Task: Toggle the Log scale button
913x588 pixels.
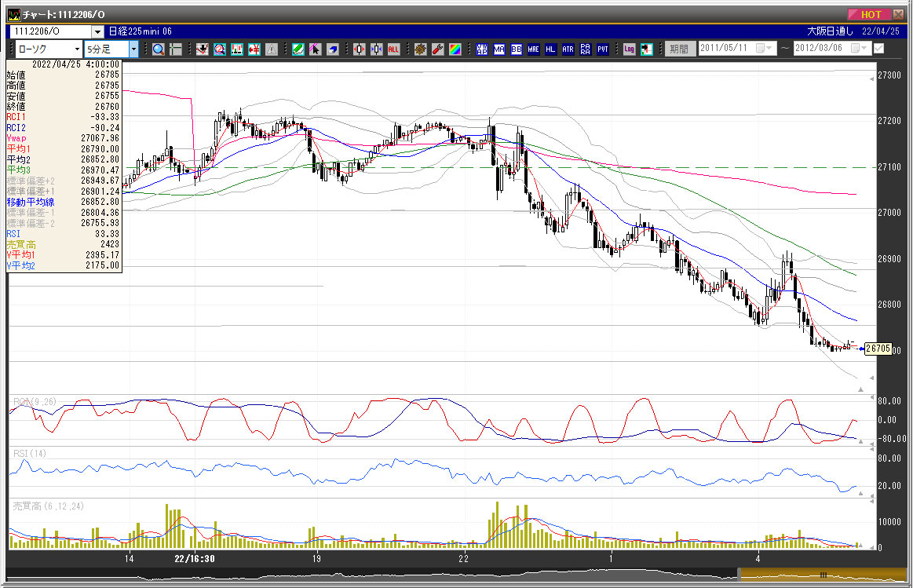Action: click(629, 49)
